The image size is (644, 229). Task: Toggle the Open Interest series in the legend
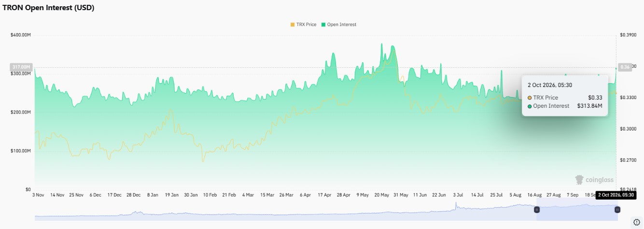(339, 25)
